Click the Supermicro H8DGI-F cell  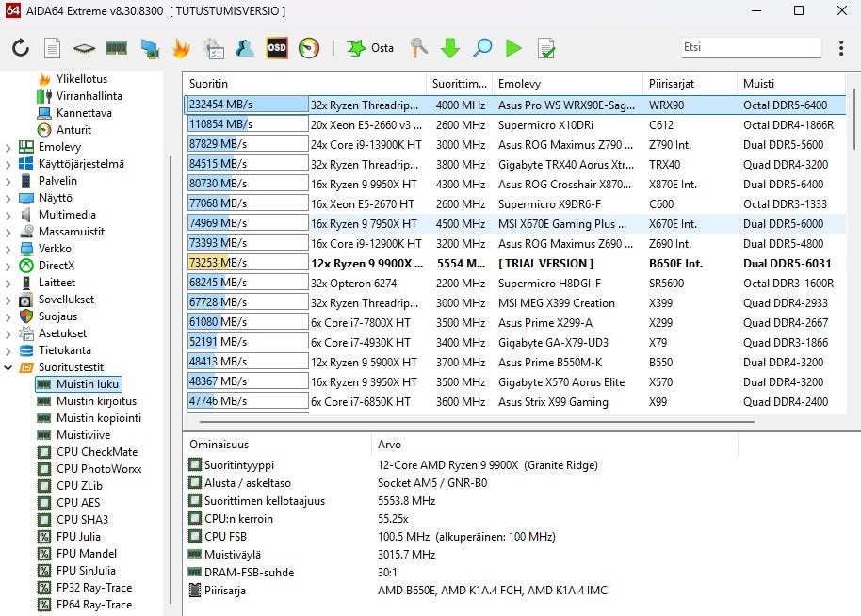549,284
